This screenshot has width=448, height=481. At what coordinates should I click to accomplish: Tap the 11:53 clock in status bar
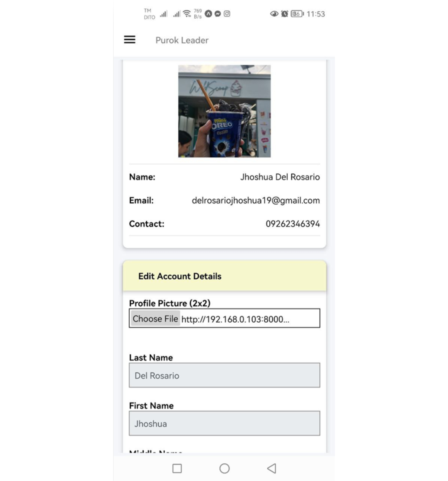coord(316,14)
